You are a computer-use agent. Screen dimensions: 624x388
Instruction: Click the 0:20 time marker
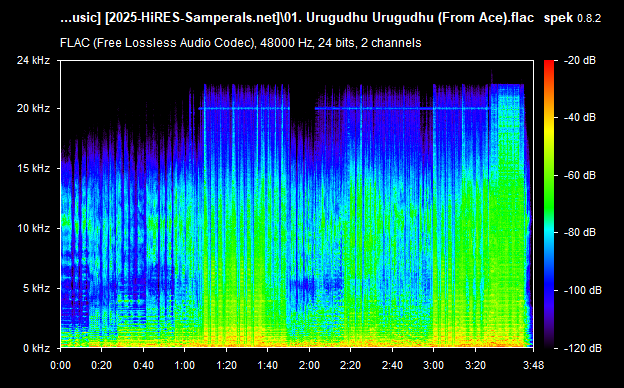click(101, 365)
